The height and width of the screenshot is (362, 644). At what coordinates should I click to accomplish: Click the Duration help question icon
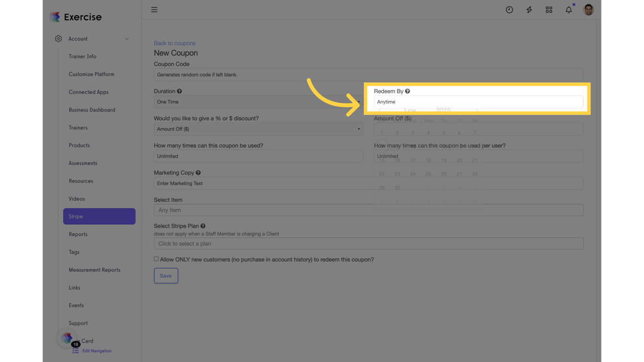179,91
